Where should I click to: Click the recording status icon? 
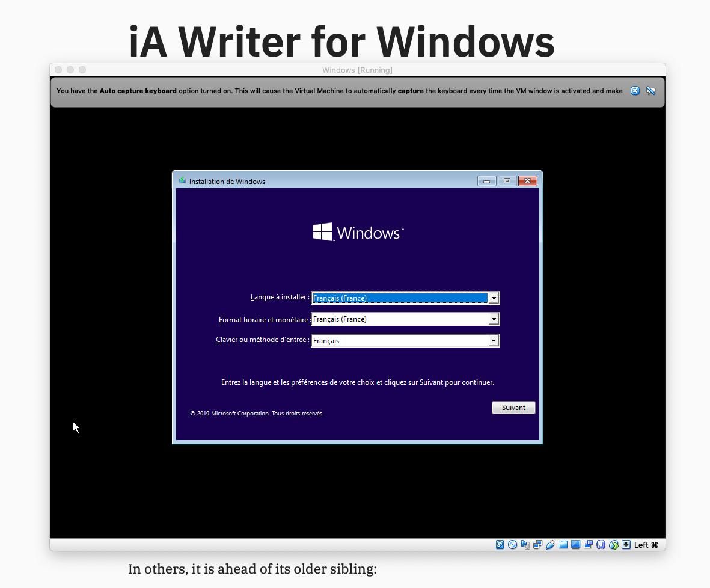588,545
